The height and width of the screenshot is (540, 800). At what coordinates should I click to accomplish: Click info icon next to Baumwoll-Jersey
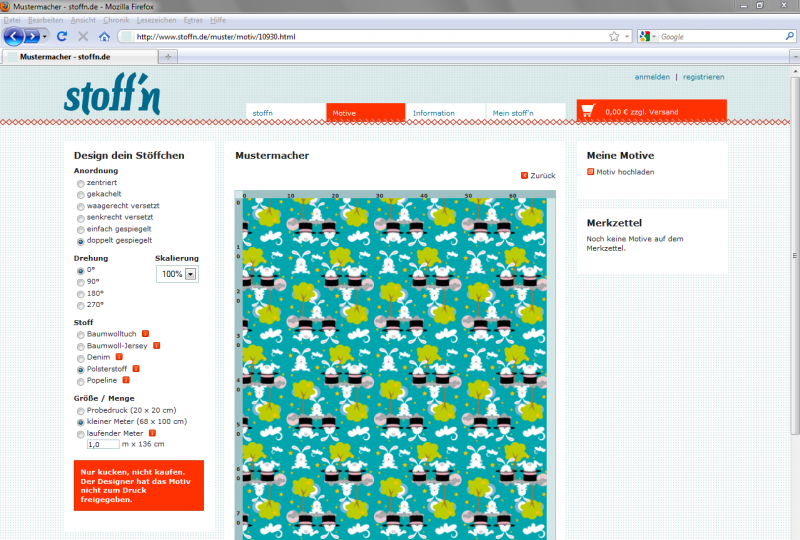tap(157, 346)
